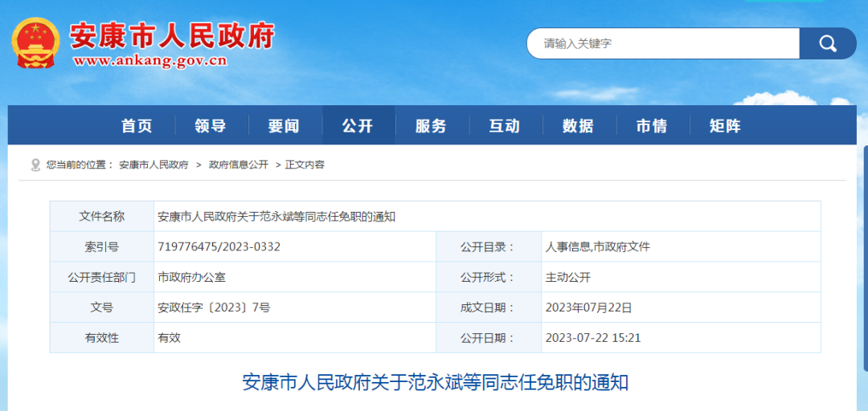Click the page scrollbar on right edge
Image resolution: width=868 pixels, height=411 pixels.
click(865, 241)
